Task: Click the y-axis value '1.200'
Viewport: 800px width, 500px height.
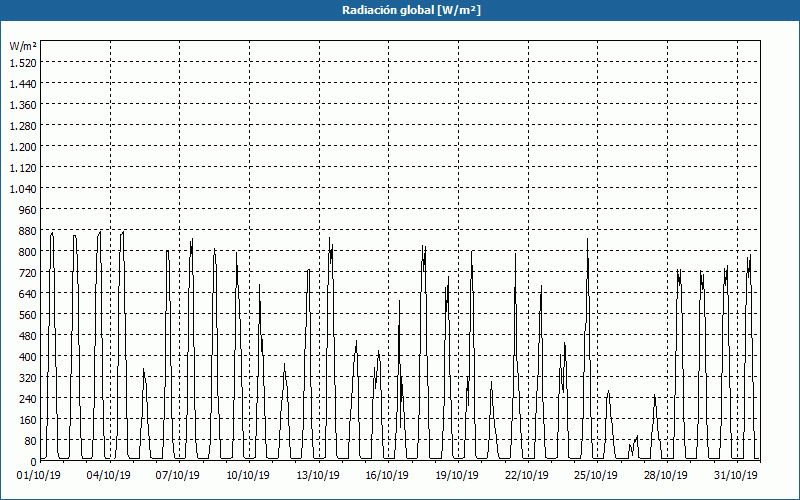Action: point(23,146)
